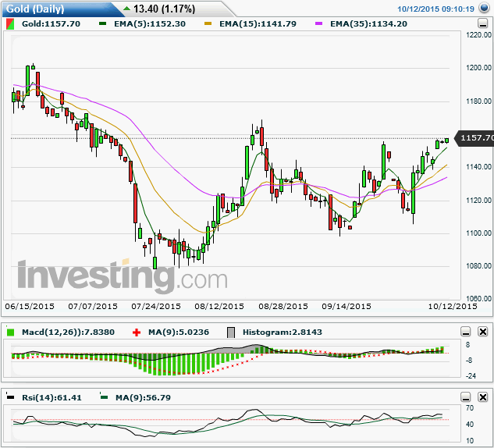Click the 10/12/2015 date axis label
This screenshot has height=448, width=494.
(453, 306)
